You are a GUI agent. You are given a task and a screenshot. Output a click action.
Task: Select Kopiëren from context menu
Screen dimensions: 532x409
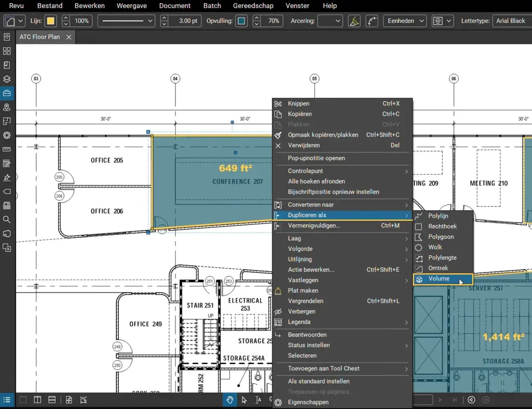click(342, 114)
